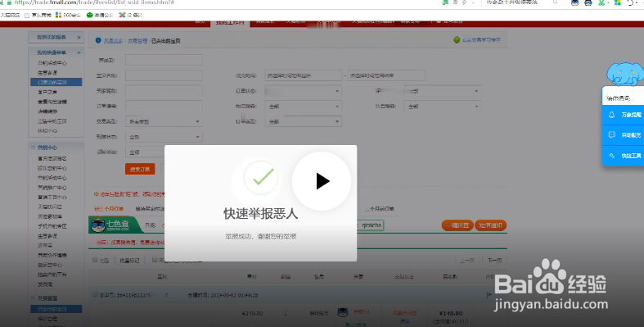Screen dimensions: 644x327
Task: Click the 订单编号 input field
Action: tap(164, 106)
